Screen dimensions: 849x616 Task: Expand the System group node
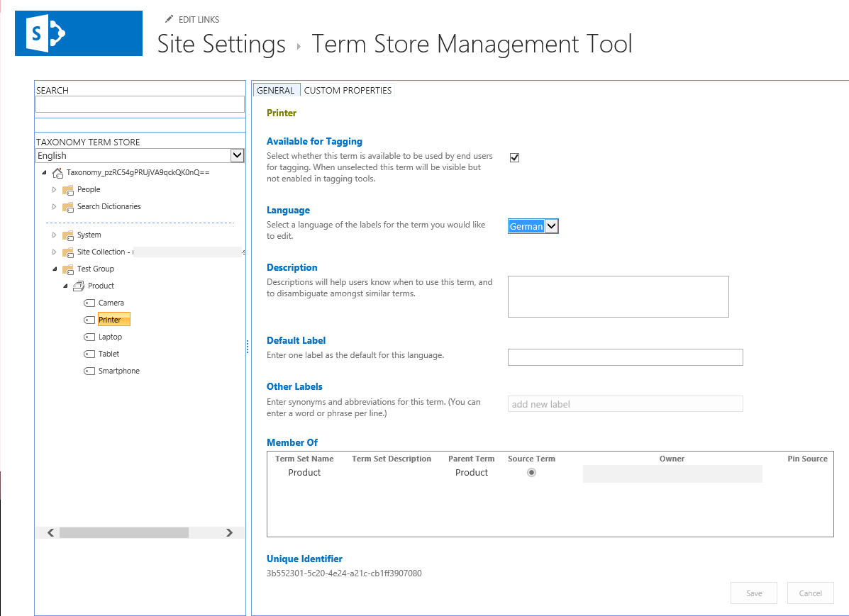55,235
